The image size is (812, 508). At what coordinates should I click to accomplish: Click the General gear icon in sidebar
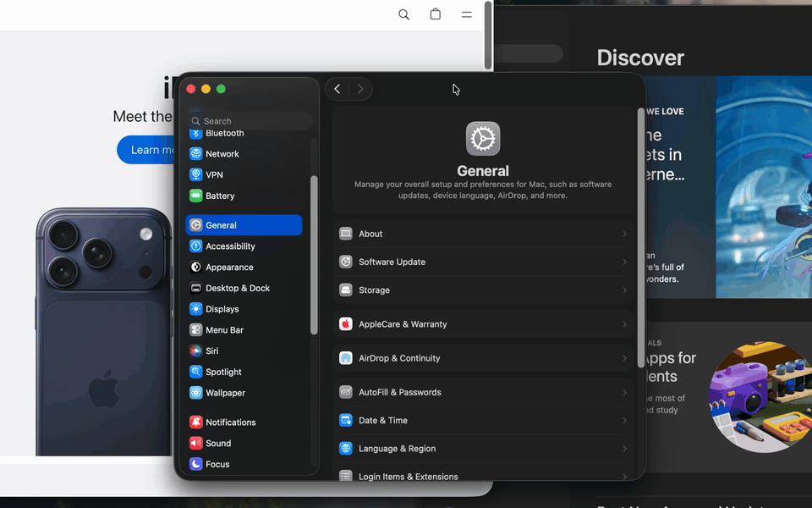[x=195, y=225]
